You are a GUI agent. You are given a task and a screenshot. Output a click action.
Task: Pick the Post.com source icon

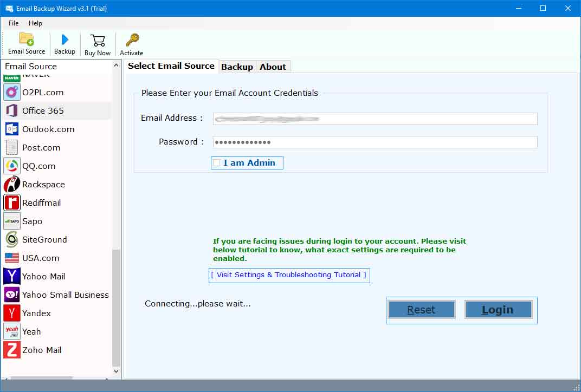pos(12,148)
